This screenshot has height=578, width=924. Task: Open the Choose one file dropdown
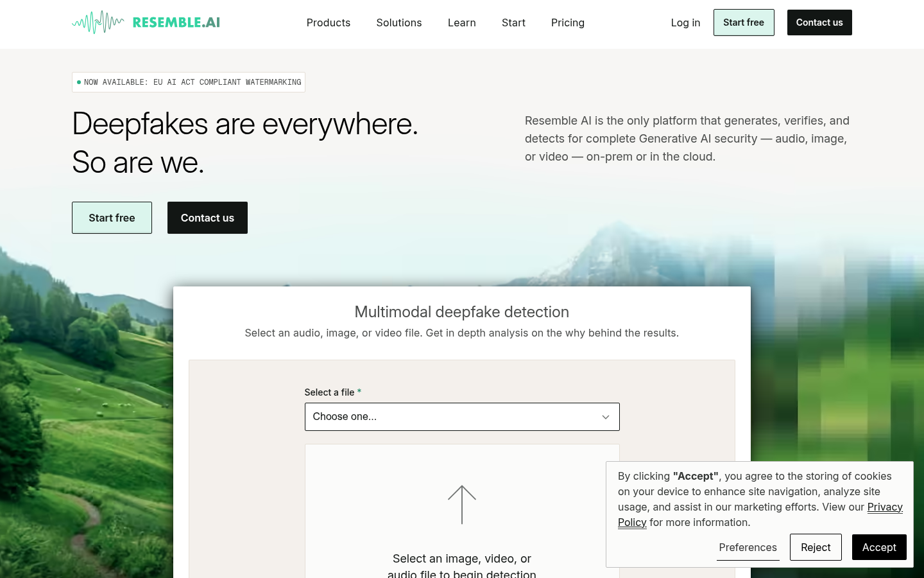point(462,417)
